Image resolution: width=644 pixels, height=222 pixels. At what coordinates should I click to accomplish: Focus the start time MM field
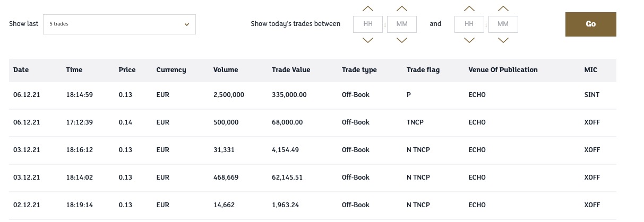pyautogui.click(x=402, y=24)
